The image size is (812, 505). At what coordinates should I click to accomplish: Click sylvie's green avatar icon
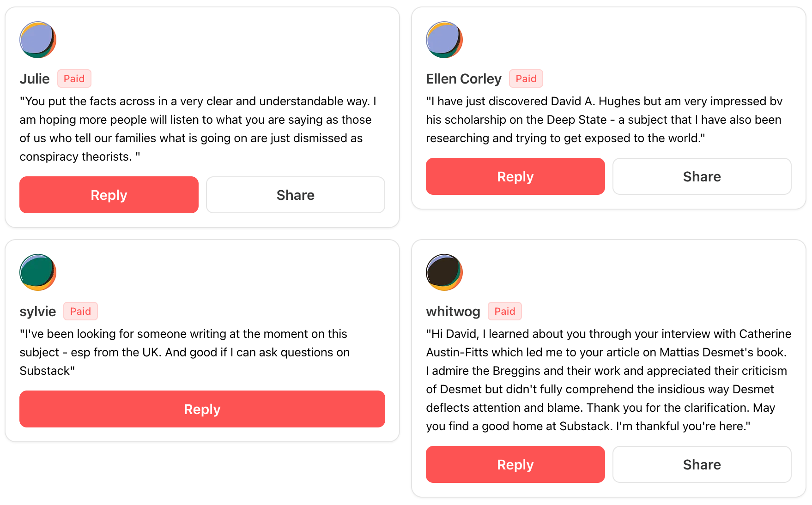38,272
